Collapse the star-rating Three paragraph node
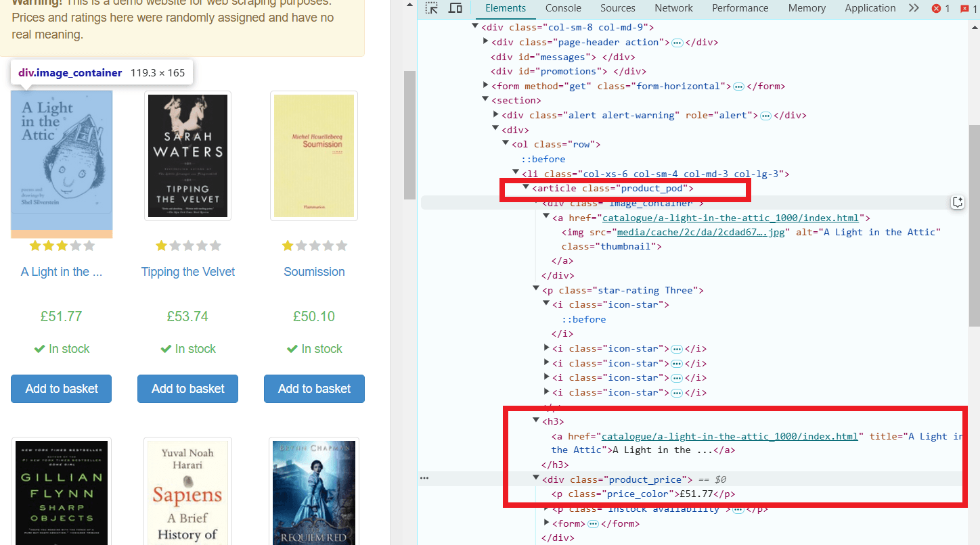 (536, 289)
